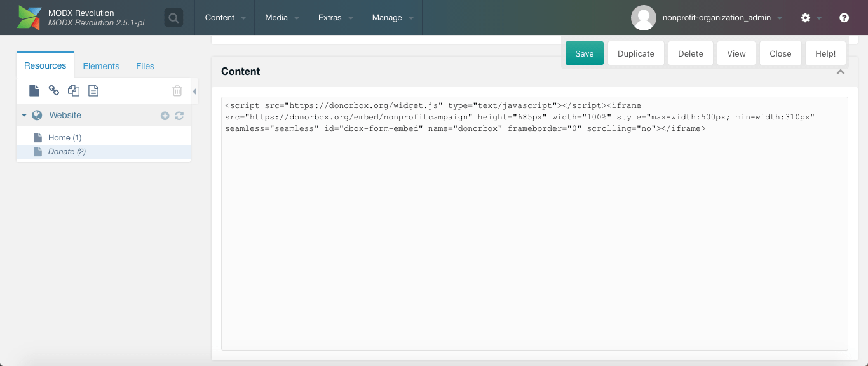Click the search magnifier icon
Screen dimensions: 868x366
click(173, 18)
